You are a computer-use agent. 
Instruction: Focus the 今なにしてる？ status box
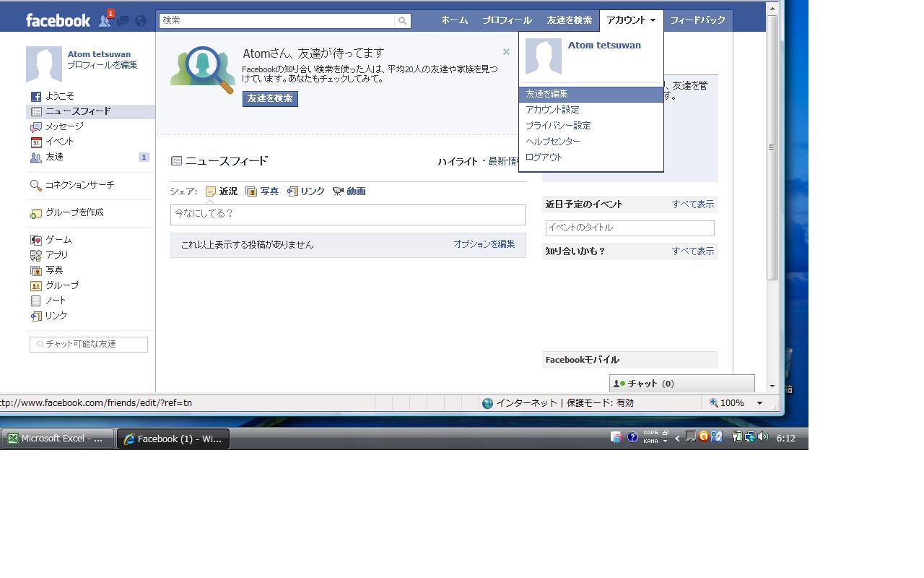coord(348,215)
